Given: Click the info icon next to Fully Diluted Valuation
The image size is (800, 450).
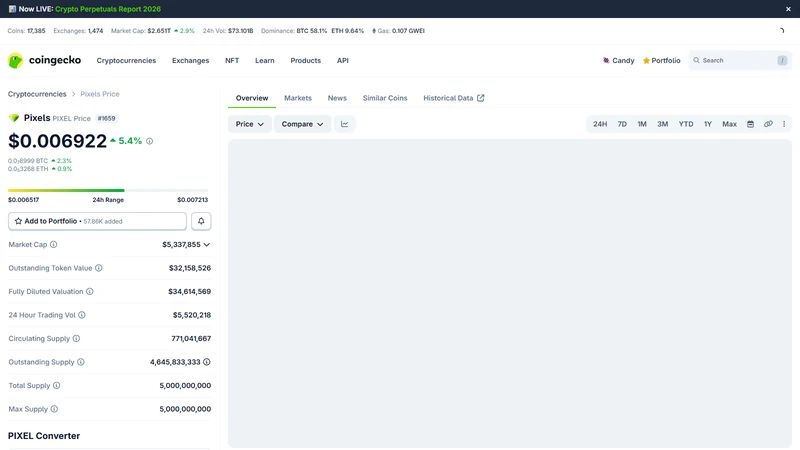Looking at the screenshot, I should point(90,291).
